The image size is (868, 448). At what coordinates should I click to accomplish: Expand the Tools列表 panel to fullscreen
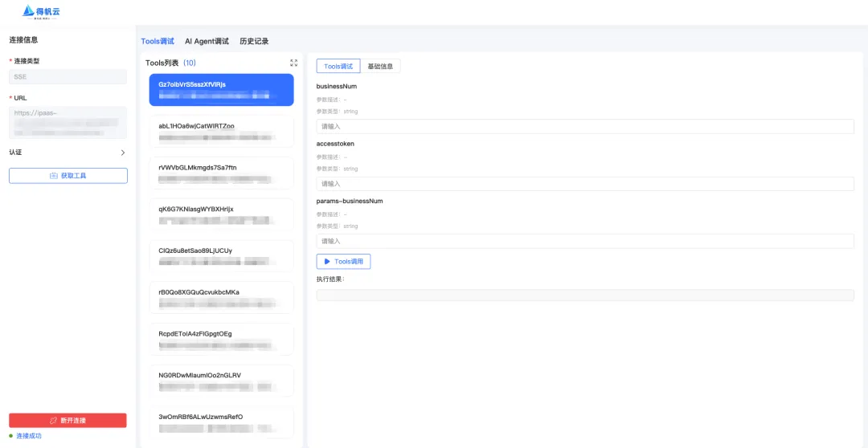pos(294,63)
